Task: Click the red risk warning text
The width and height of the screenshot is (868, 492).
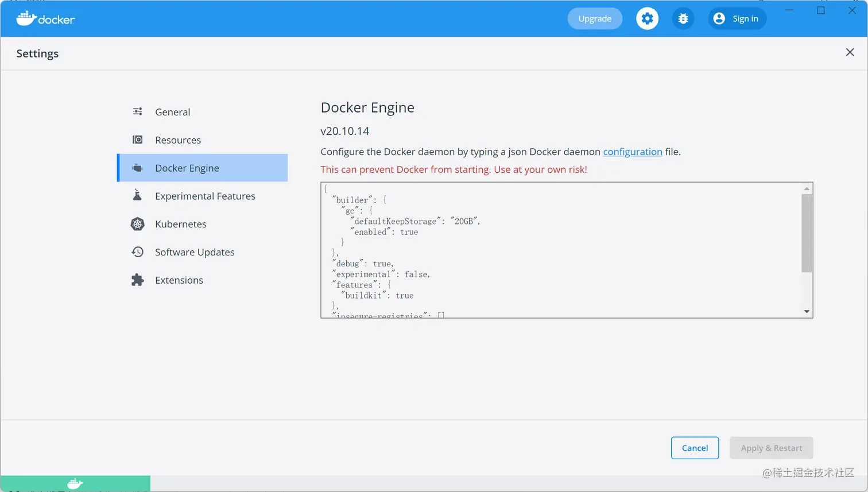Action: (x=454, y=169)
